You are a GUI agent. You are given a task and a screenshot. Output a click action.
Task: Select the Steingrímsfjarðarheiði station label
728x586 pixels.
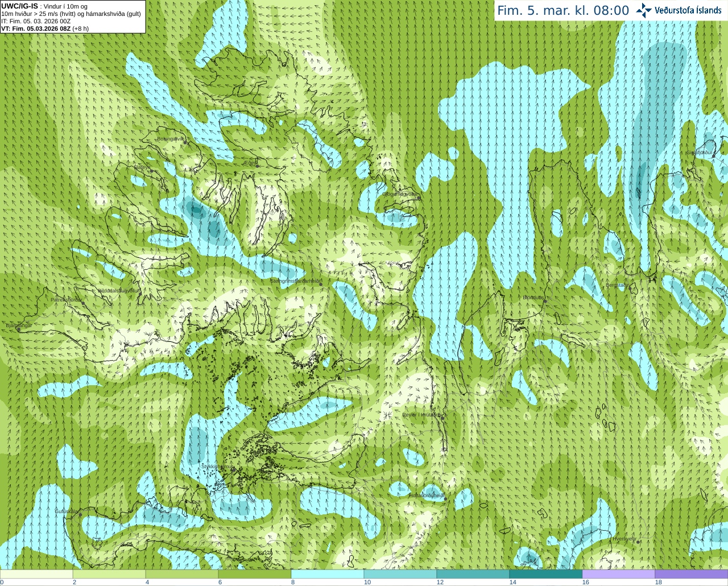(x=296, y=281)
